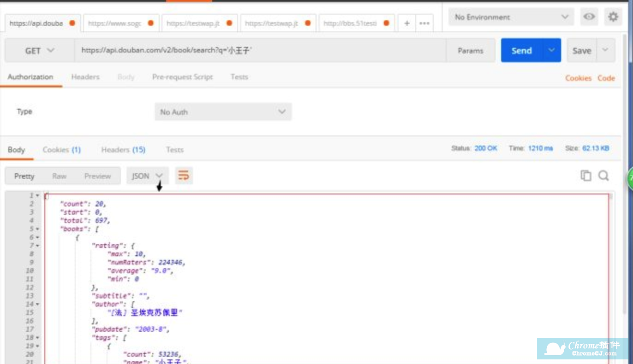The height and width of the screenshot is (364, 633).
Task: Open a new tab with plus icon
Action: [406, 23]
